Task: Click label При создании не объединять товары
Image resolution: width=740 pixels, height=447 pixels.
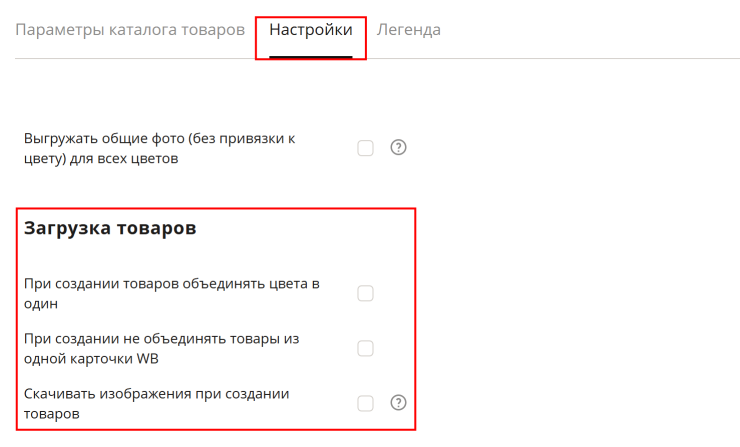Action: pyautogui.click(x=161, y=349)
